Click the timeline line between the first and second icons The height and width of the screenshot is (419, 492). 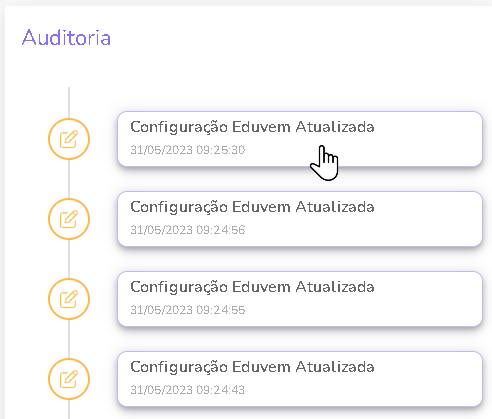click(x=69, y=179)
